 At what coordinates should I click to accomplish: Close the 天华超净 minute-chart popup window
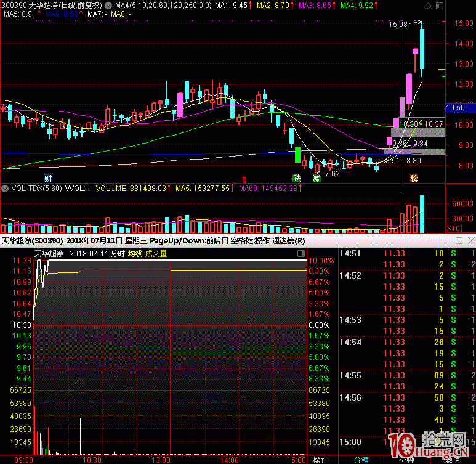coord(471,241)
